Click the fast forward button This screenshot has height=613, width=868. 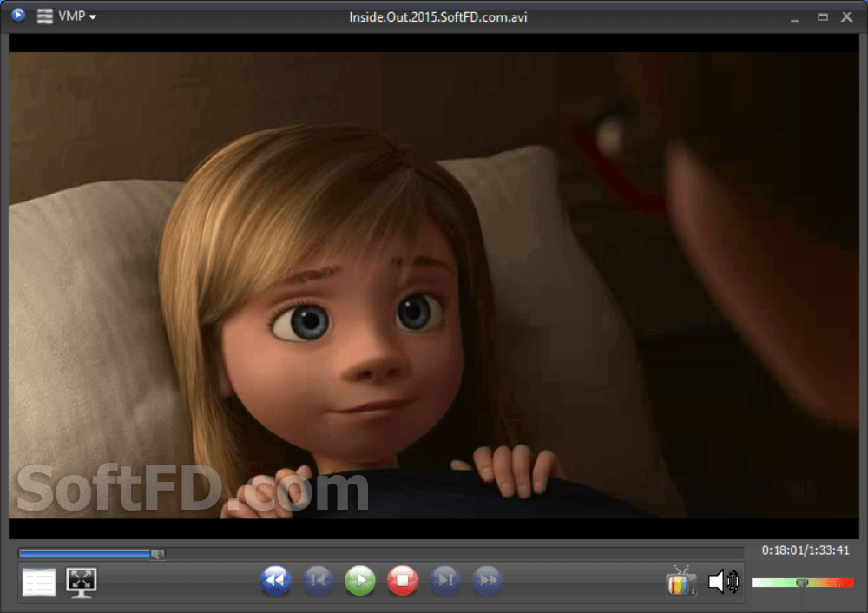tap(487, 580)
